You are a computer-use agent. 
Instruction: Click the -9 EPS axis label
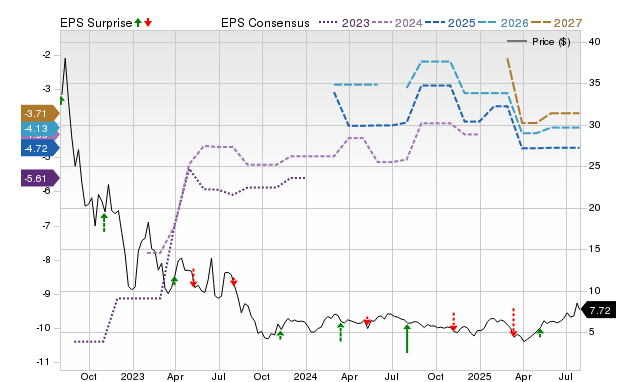pos(47,294)
